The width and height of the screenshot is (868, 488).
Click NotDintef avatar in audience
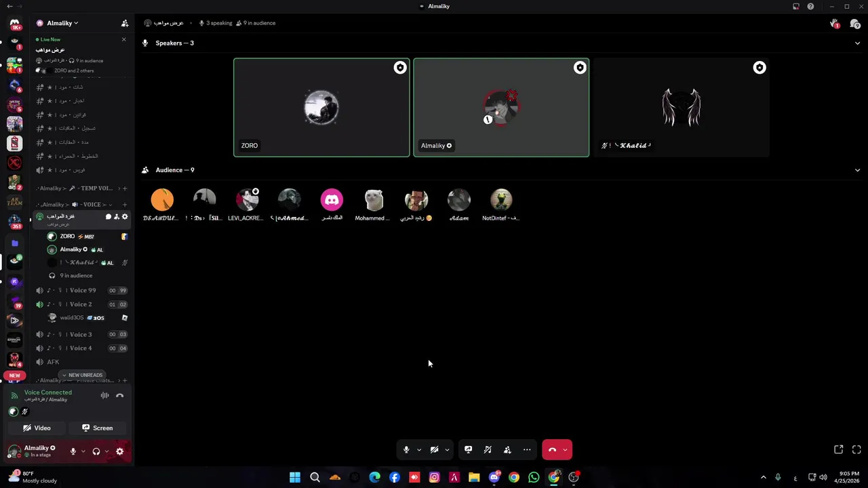click(x=501, y=200)
